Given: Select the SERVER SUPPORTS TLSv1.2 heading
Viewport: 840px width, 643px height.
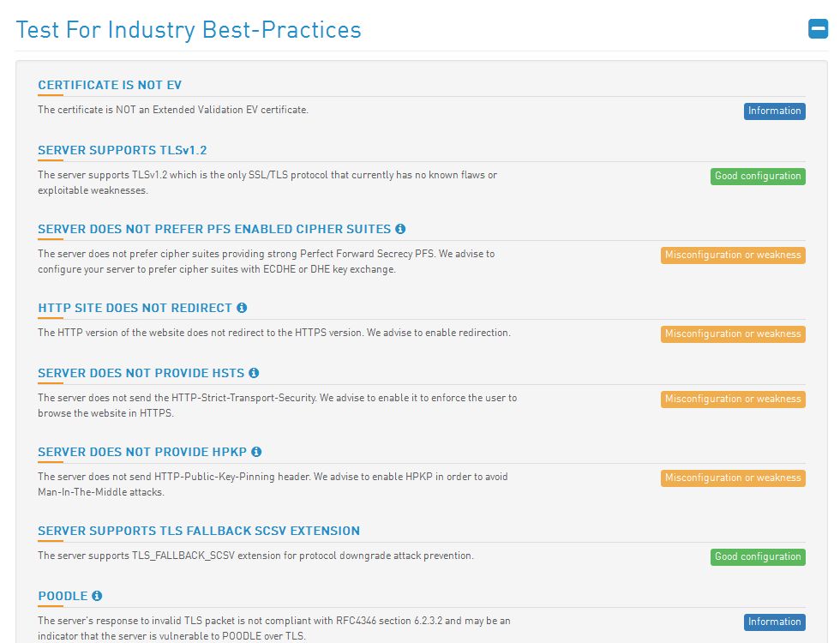Looking at the screenshot, I should (122, 150).
